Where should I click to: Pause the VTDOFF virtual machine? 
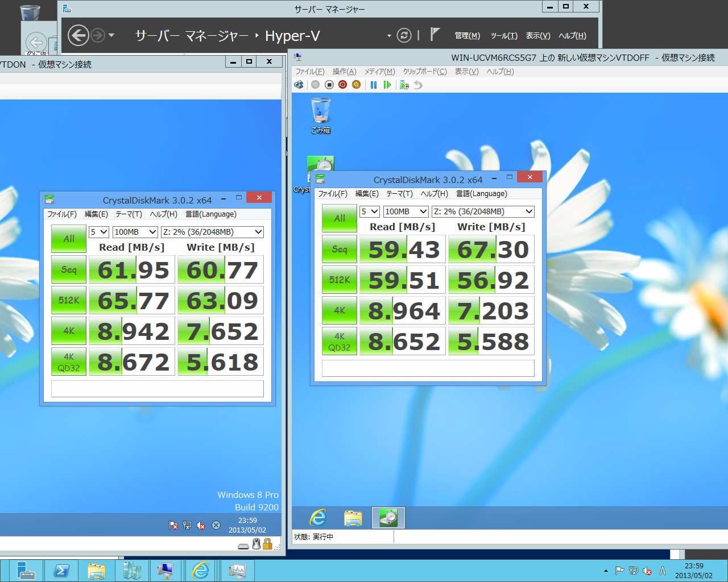coord(374,85)
